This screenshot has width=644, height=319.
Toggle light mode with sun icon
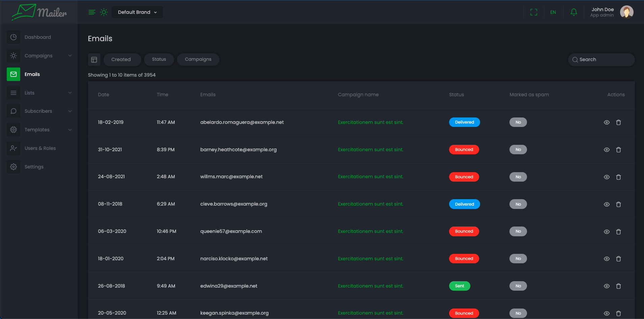(104, 12)
